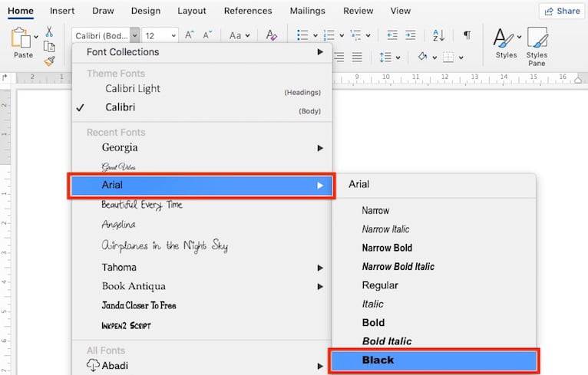Viewport: 588px width, 375px height.
Task: Clear all formatting with the eraser A icon
Action: 271,35
